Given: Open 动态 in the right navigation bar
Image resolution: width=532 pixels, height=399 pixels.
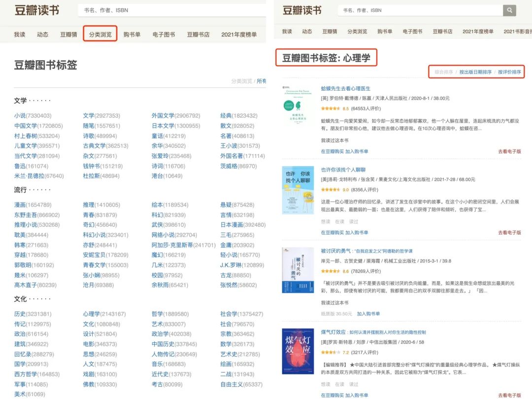Looking at the screenshot, I should pos(307,31).
